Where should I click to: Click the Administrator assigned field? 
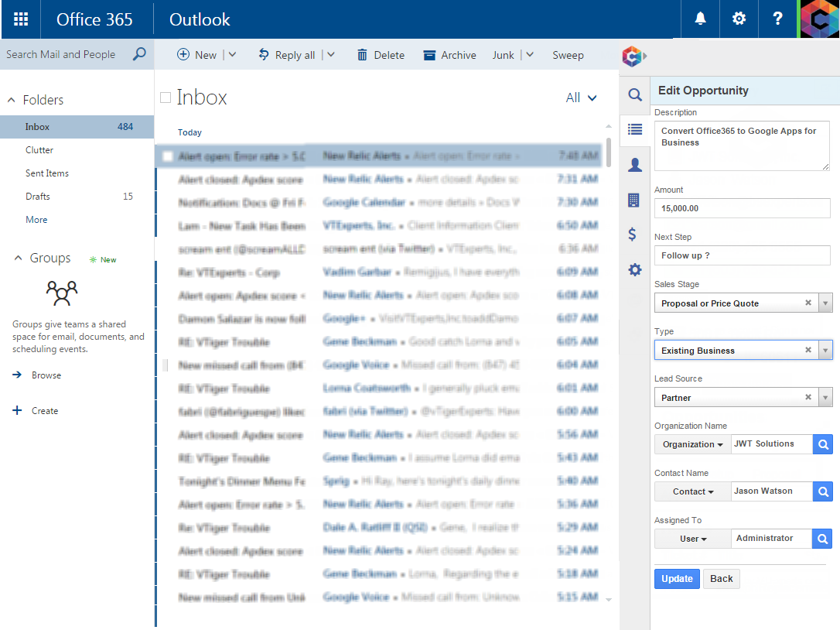[771, 539]
